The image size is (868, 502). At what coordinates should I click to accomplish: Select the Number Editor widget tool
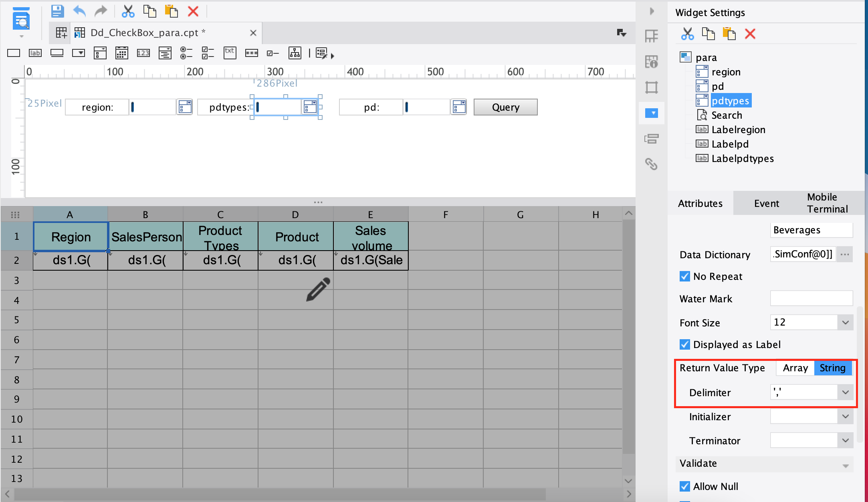(x=143, y=53)
